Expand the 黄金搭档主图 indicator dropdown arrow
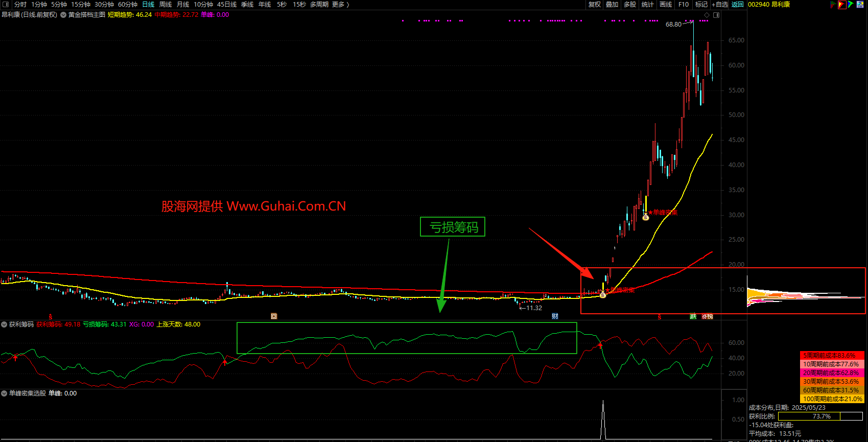The image size is (868, 442). pos(63,15)
